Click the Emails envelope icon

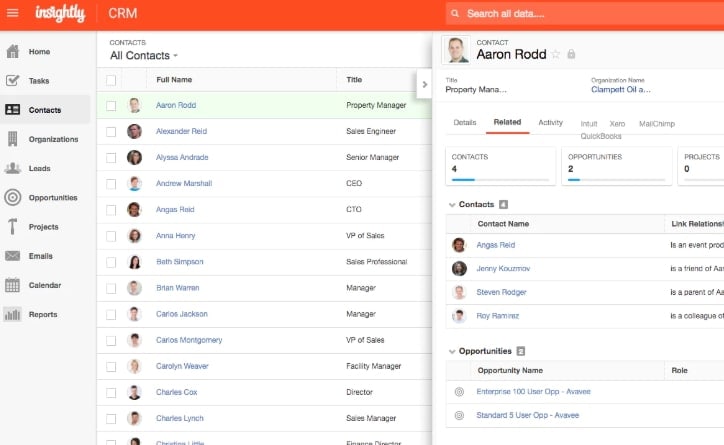coord(12,256)
